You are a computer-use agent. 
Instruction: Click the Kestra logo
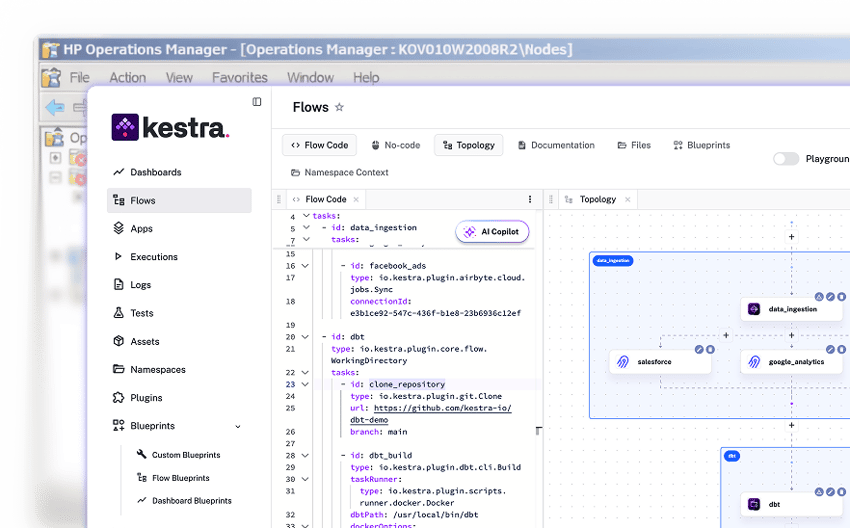[171, 127]
